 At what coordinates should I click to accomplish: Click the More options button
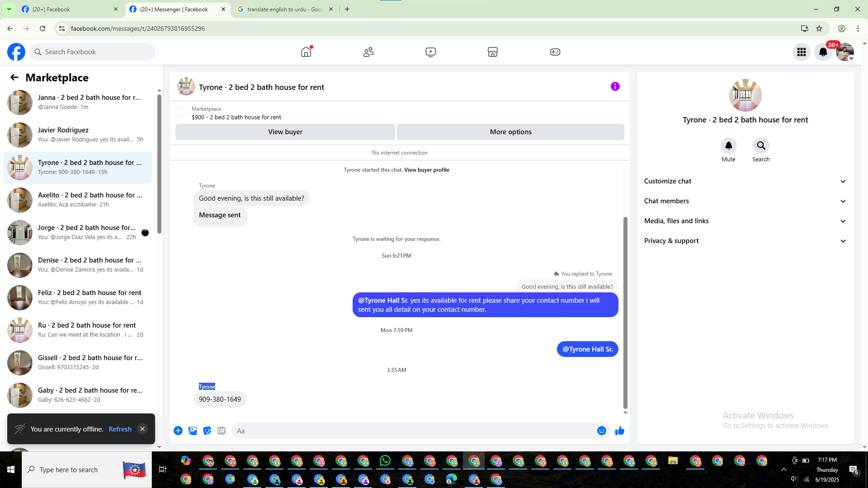[511, 132]
